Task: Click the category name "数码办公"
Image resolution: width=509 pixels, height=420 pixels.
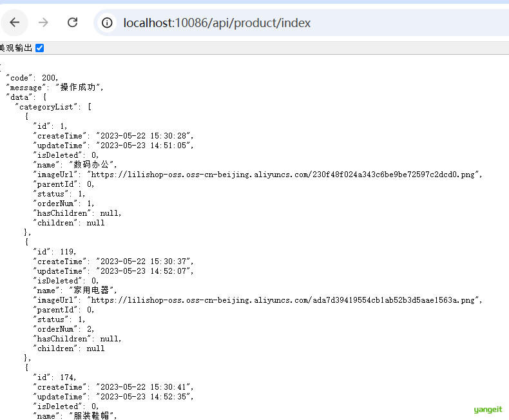Action: [x=91, y=164]
